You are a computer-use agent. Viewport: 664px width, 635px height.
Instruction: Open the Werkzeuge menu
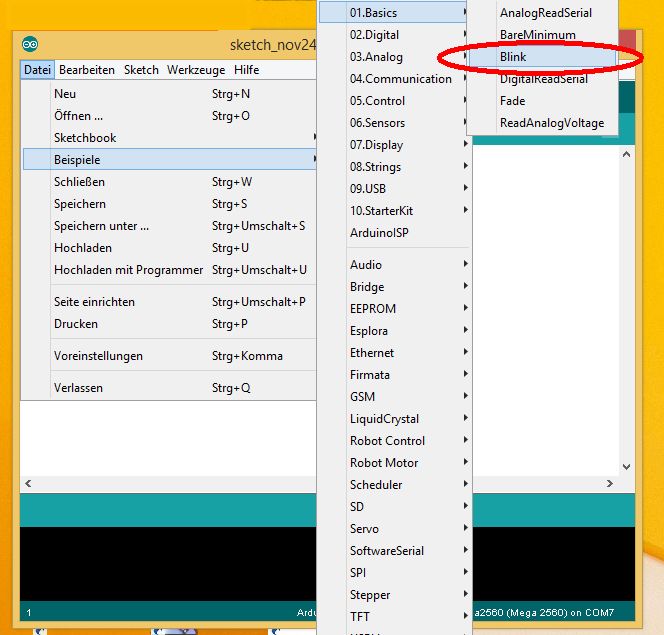(196, 69)
